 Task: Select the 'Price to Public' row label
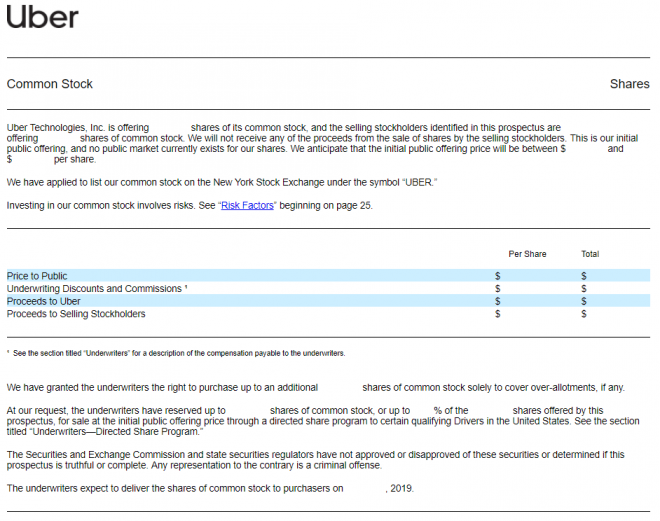click(37, 276)
